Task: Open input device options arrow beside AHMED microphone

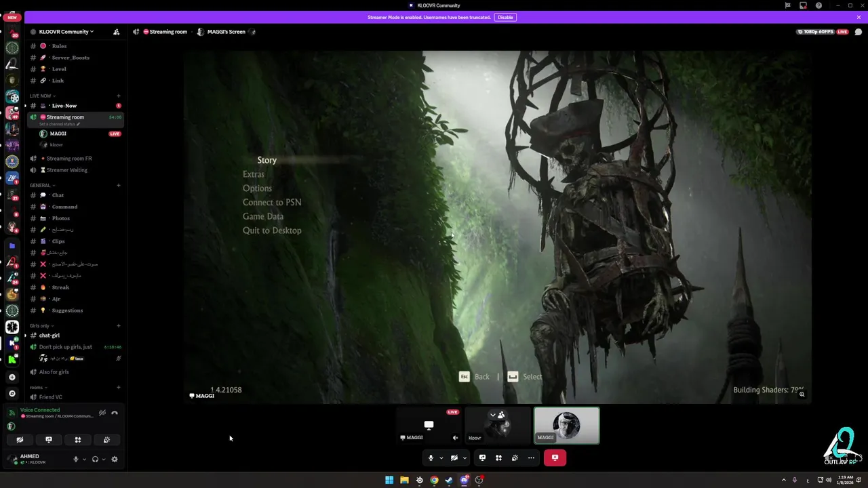Action: [84, 459]
